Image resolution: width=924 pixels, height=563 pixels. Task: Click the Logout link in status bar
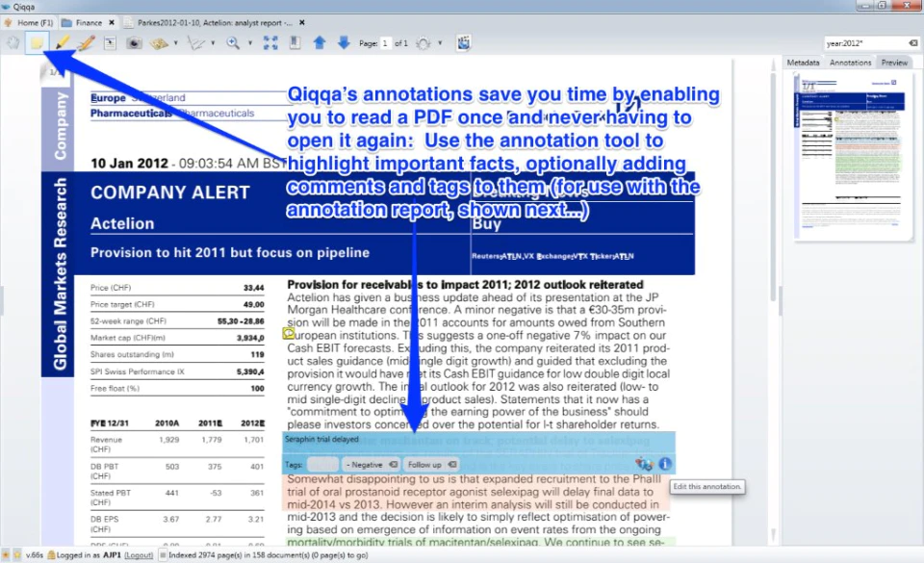click(139, 554)
